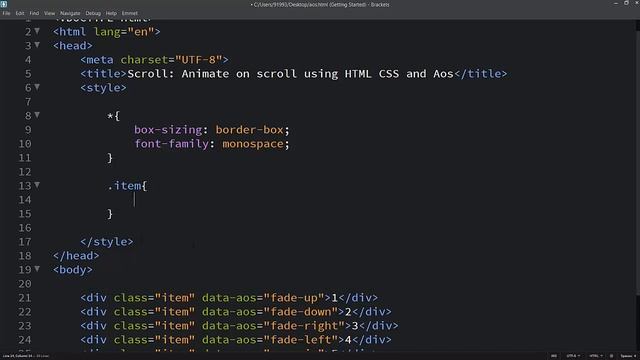
Task: Click the opening <style> tag on line 6
Action: click(104, 88)
